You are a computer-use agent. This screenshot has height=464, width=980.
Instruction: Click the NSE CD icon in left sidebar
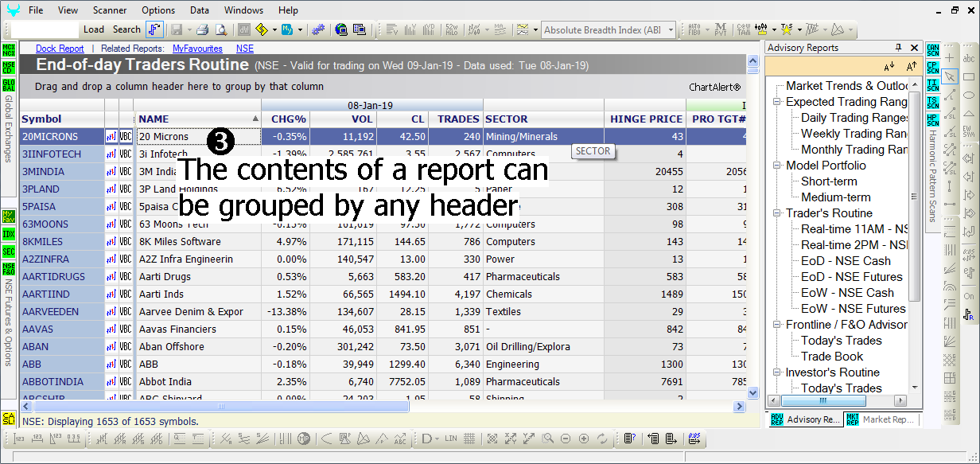(9, 68)
